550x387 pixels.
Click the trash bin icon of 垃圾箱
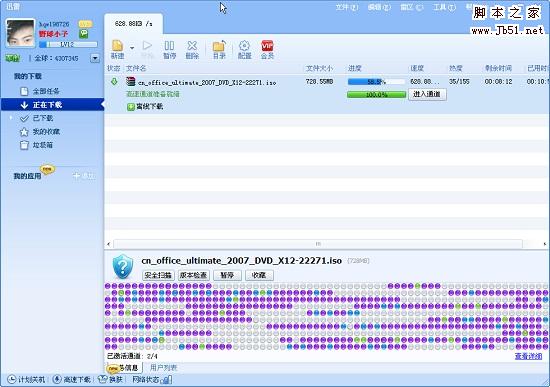(24, 145)
